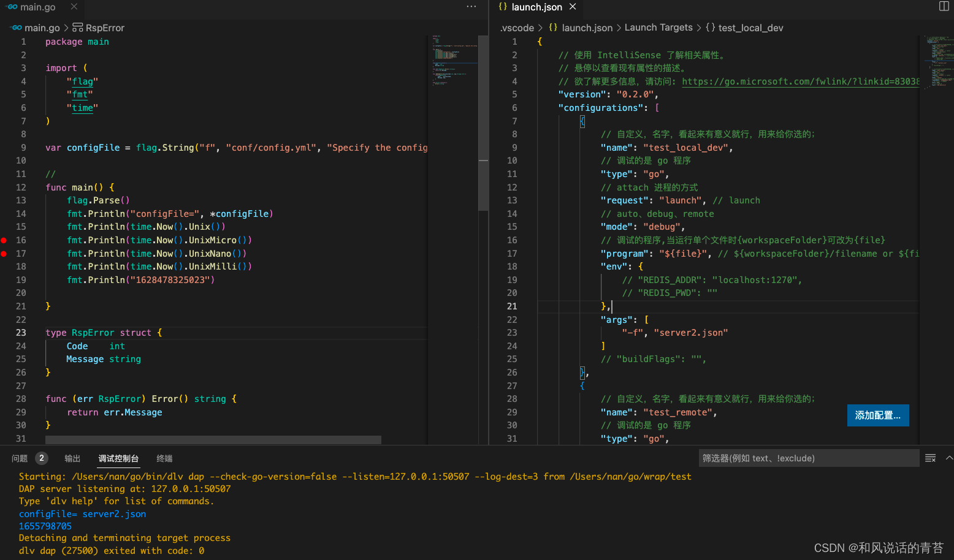The height and width of the screenshot is (560, 954).
Task: Click .vscode in the breadcrumb
Action: pyautogui.click(x=517, y=28)
